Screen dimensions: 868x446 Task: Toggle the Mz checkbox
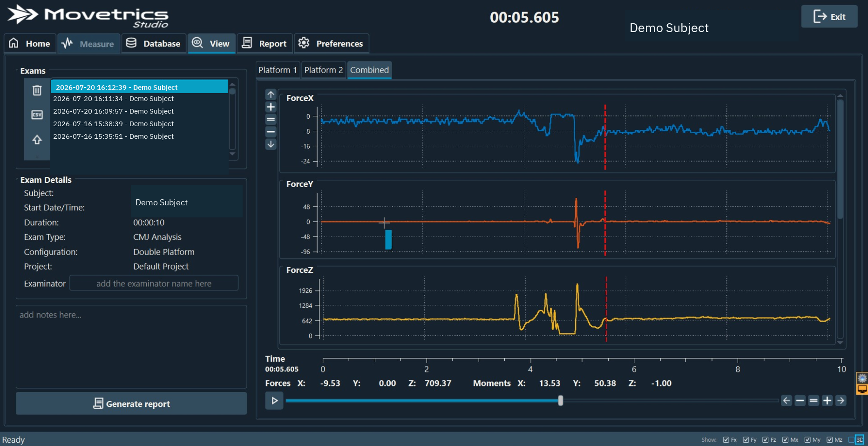coord(830,439)
